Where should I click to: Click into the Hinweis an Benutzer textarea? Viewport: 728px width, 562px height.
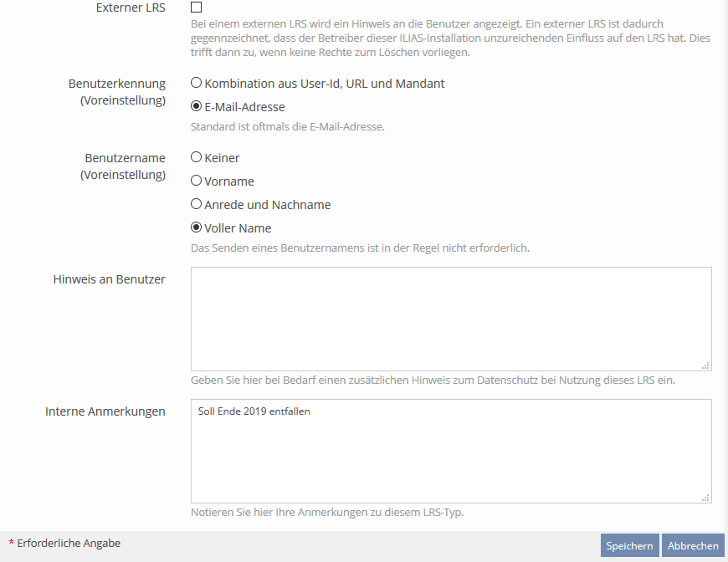point(451,319)
